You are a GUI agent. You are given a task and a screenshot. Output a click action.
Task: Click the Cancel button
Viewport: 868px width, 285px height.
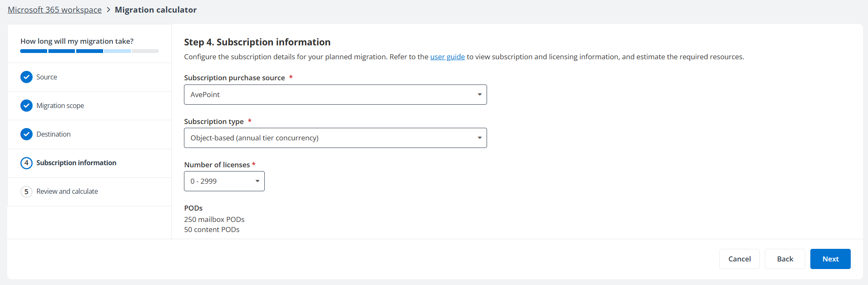tap(739, 259)
